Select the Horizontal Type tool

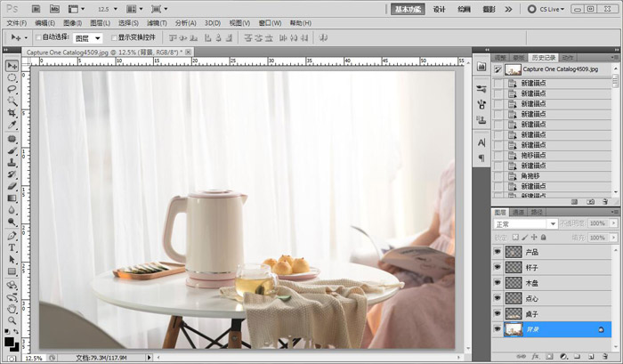tap(12, 248)
